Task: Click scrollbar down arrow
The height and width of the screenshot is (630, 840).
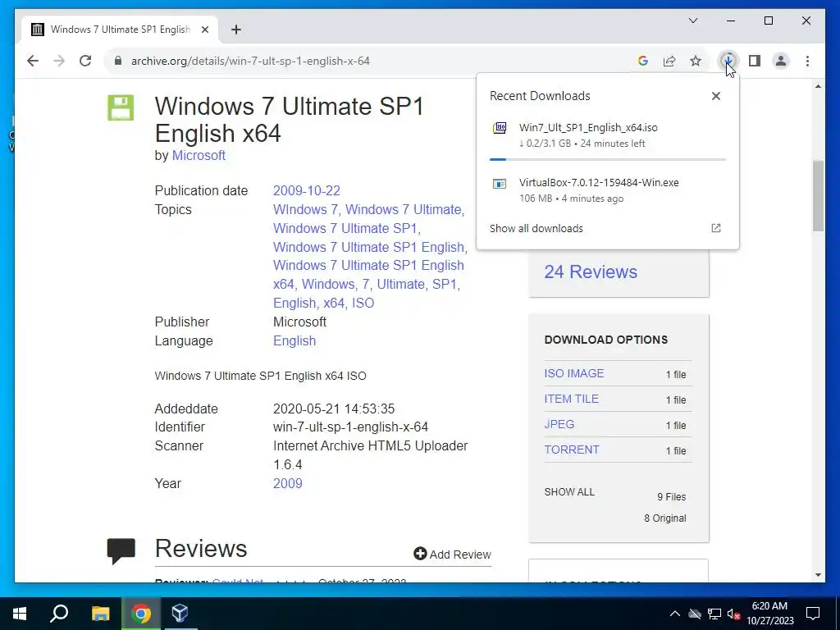Action: 818,575
